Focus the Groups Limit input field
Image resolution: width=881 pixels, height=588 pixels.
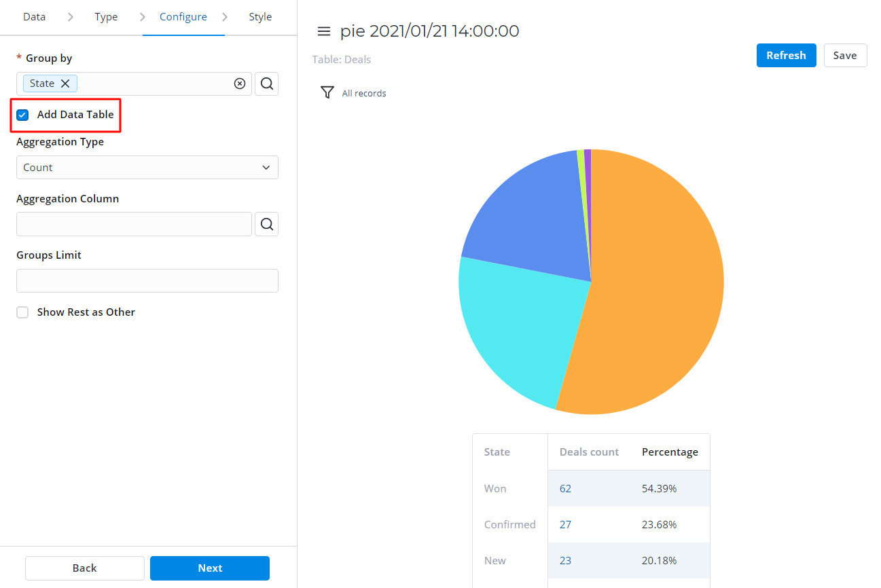(x=147, y=281)
